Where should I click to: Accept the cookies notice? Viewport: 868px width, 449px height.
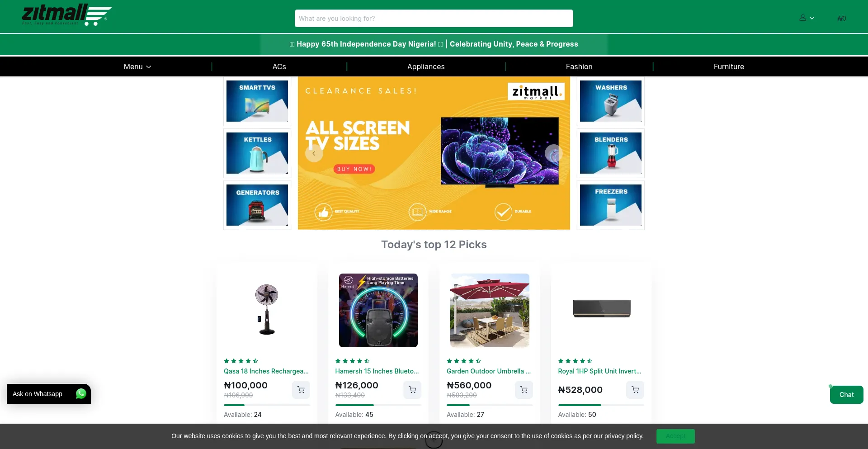[675, 436]
